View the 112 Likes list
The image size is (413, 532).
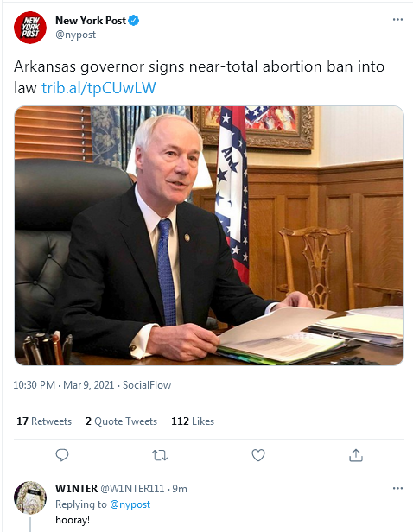click(x=193, y=421)
